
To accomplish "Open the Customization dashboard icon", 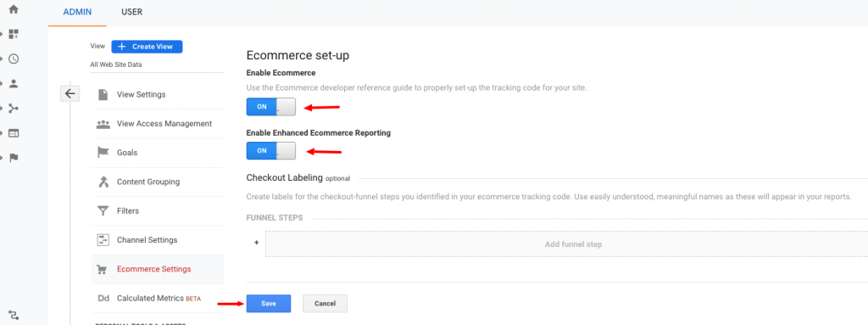I will click(x=14, y=35).
